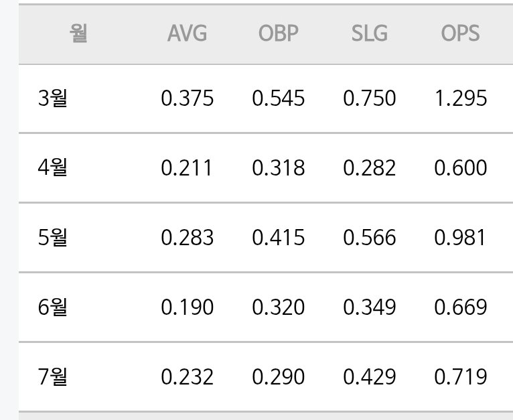Click the 0.290 OBP value for 7월
The height and width of the screenshot is (420, 513).
tap(279, 376)
